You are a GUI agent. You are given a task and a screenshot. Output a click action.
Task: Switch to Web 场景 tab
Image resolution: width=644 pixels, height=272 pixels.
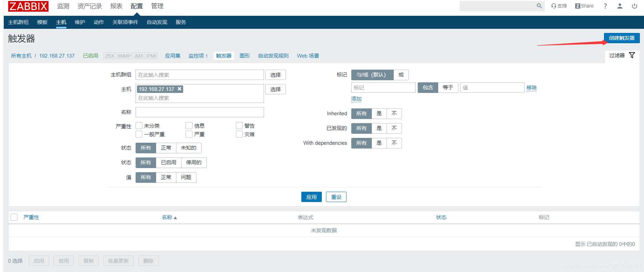click(x=308, y=56)
